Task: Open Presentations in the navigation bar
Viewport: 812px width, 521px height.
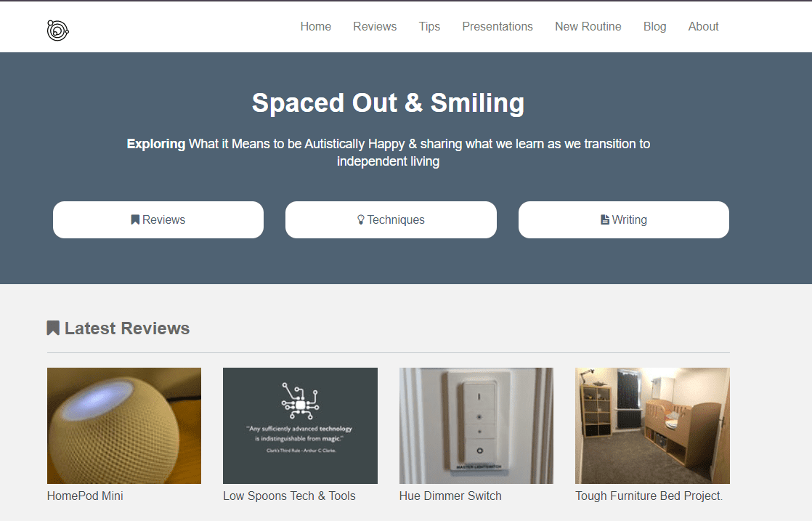Action: coord(498,26)
